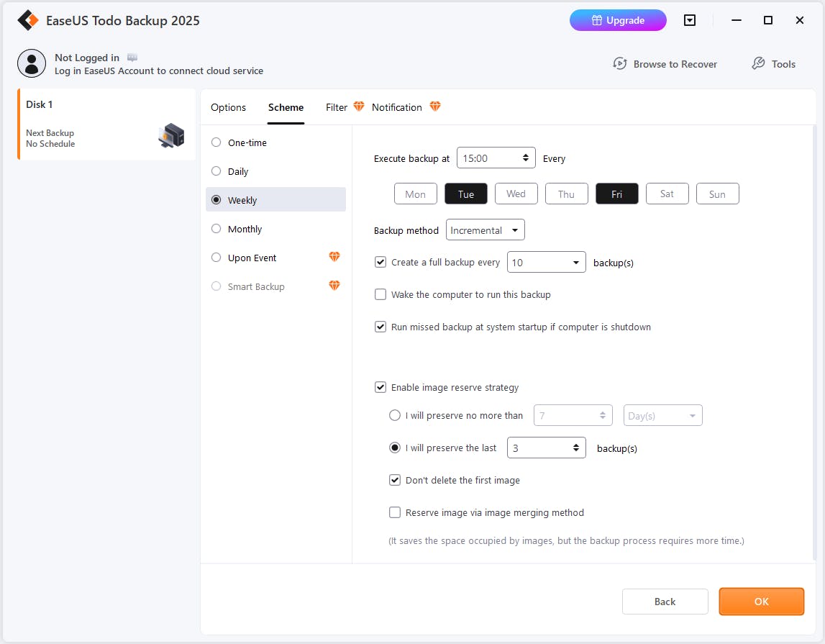Select the Monthly schedule option

point(216,228)
